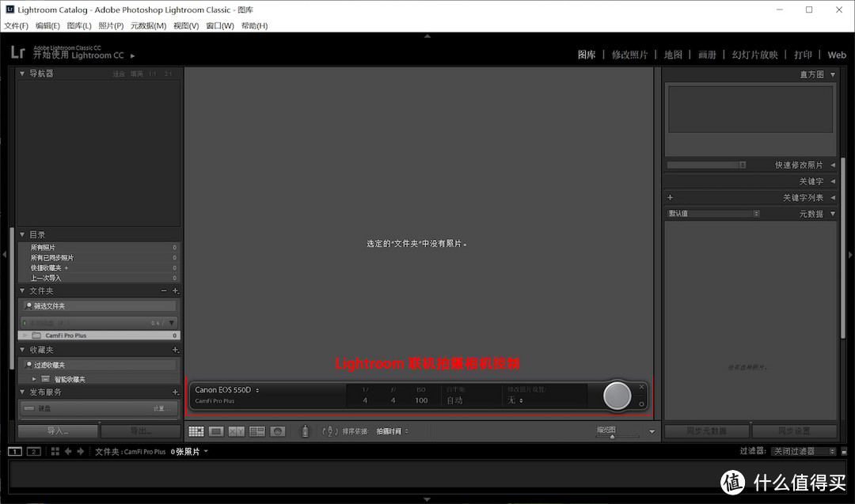The height and width of the screenshot is (504, 855).
Task: Toggle A-Z sort direction
Action: click(x=329, y=431)
